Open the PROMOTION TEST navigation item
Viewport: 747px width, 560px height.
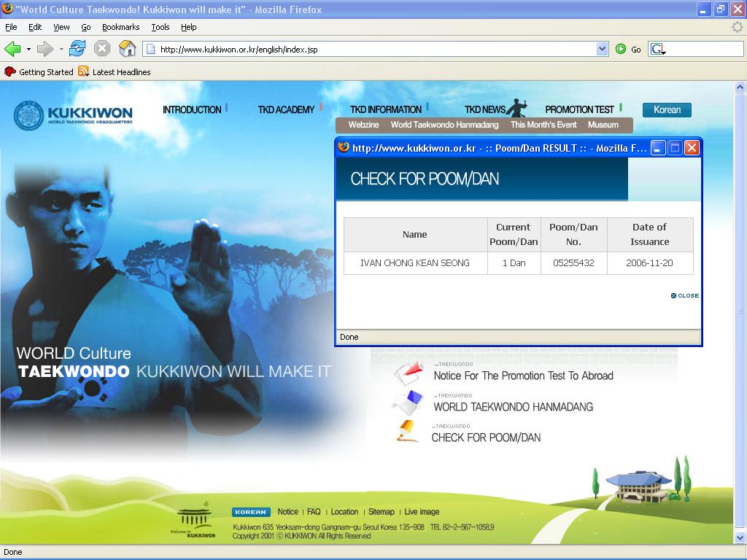[x=580, y=109]
